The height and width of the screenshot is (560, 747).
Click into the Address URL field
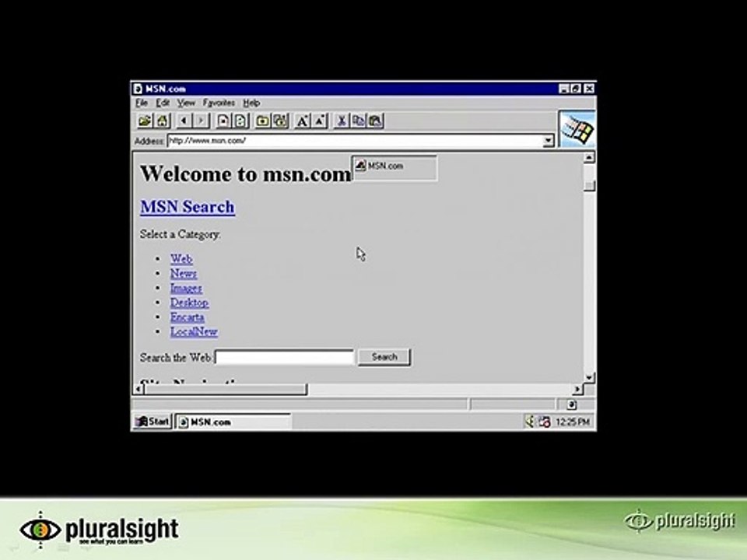[355, 141]
